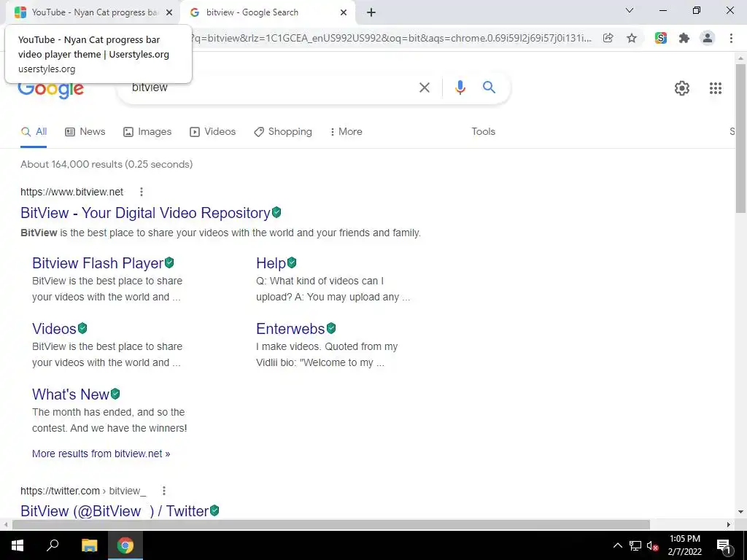Click shield icon next to What's New
The width and height of the screenshot is (747, 560).
(x=115, y=394)
